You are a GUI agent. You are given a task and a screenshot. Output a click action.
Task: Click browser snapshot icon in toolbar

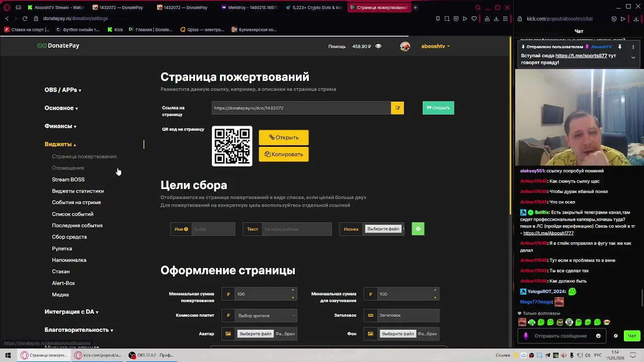point(447,19)
